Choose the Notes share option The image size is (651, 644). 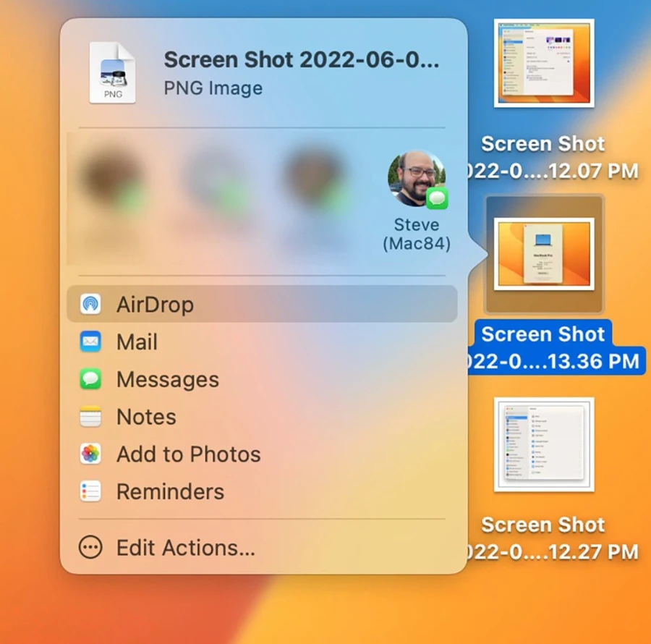(x=262, y=416)
